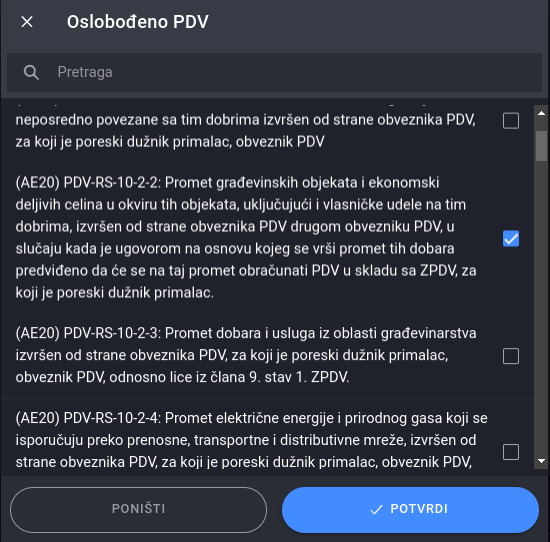Grab the list scrollbar thumb
The width and height of the screenshot is (550, 542).
point(541,146)
